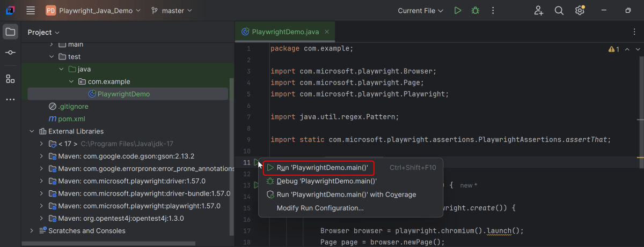Select Modify Run Configuration option

(320, 208)
